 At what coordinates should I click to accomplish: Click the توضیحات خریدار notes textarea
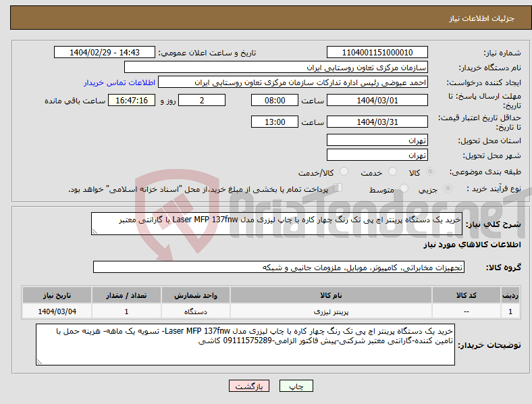(x=245, y=345)
